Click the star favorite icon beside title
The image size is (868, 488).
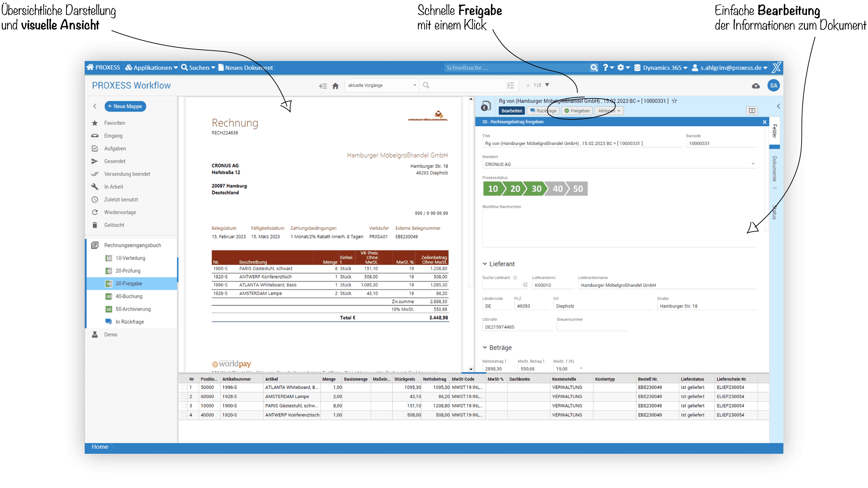click(674, 101)
